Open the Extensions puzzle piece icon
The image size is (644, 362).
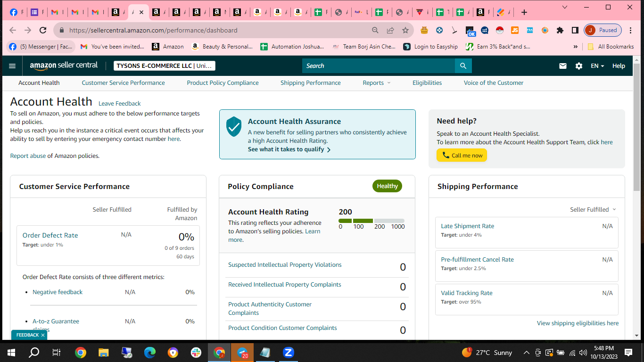pyautogui.click(x=560, y=30)
